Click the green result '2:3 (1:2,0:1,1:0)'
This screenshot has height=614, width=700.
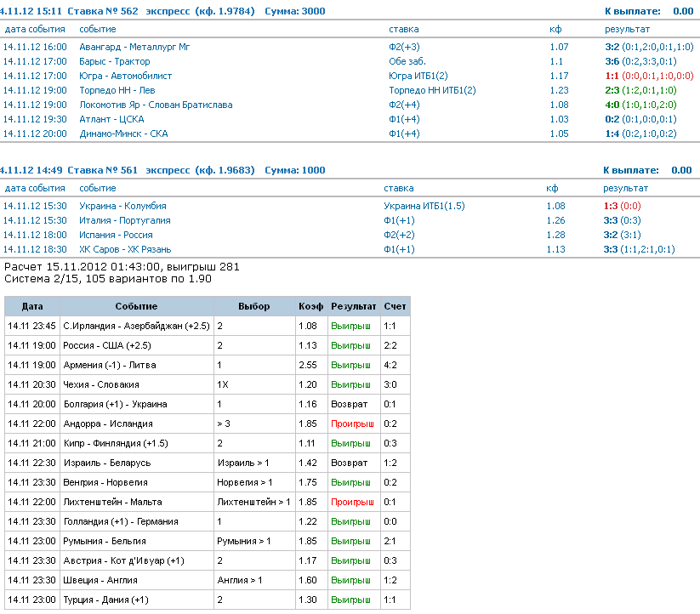tap(640, 90)
